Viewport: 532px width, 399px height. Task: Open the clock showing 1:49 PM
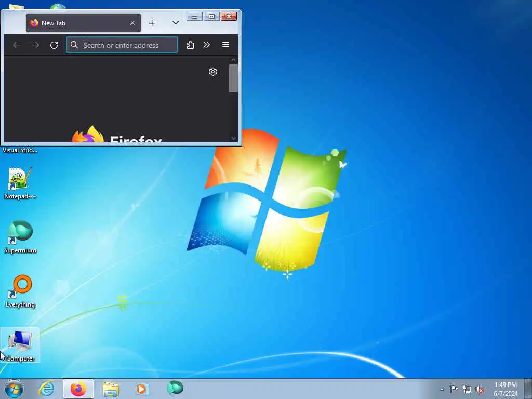506,389
